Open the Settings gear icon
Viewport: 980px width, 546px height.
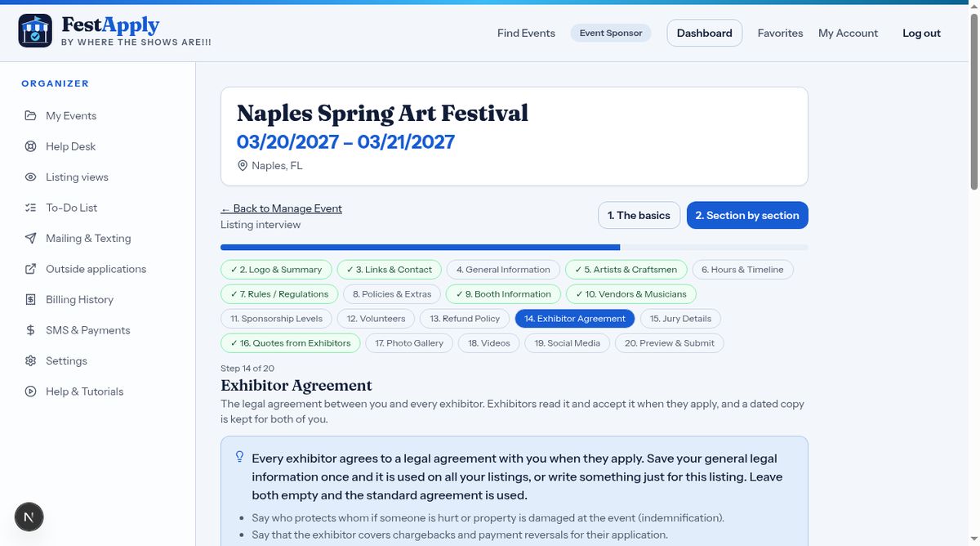30,360
